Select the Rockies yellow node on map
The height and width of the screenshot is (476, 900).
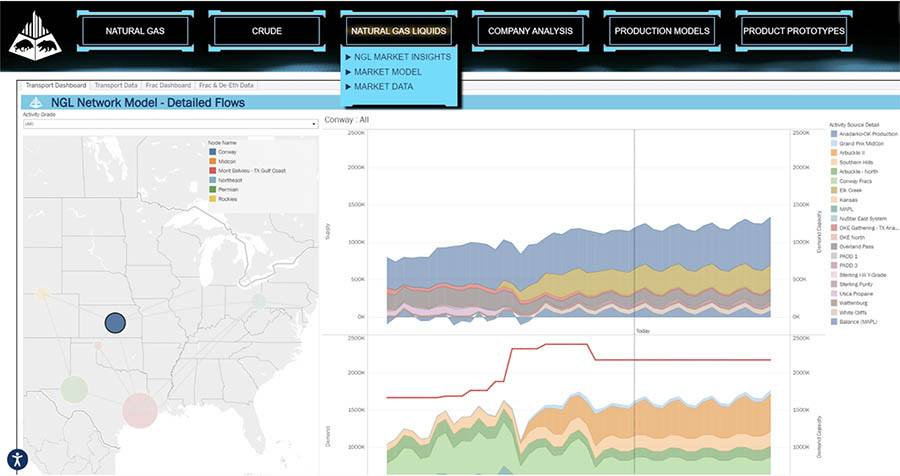pyautogui.click(x=42, y=294)
